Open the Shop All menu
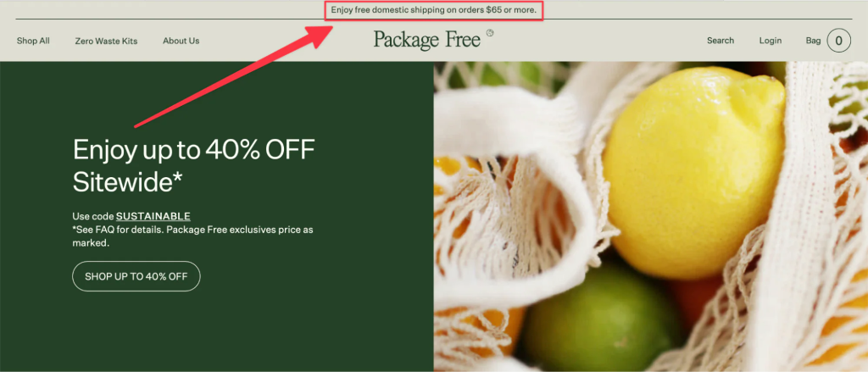The image size is (868, 372). 33,41
